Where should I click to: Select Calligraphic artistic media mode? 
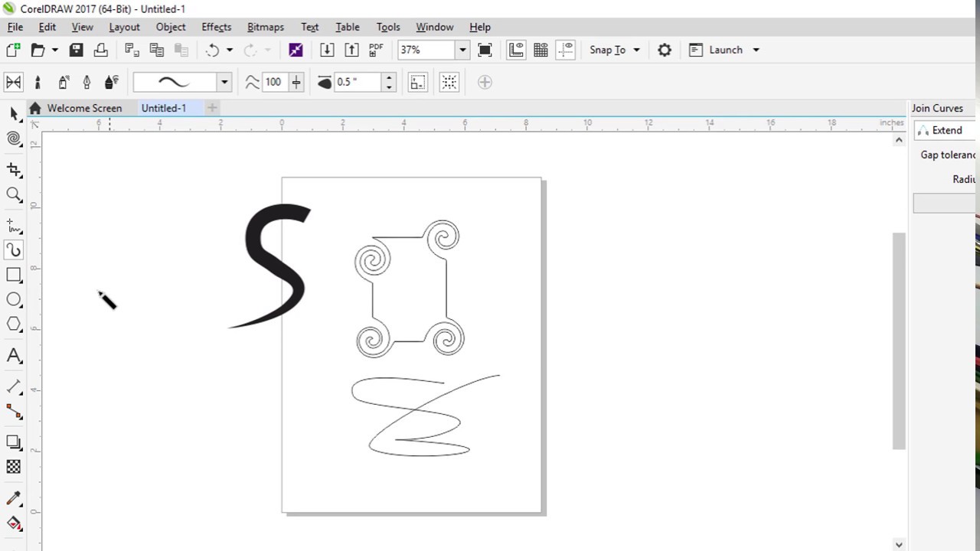(87, 82)
